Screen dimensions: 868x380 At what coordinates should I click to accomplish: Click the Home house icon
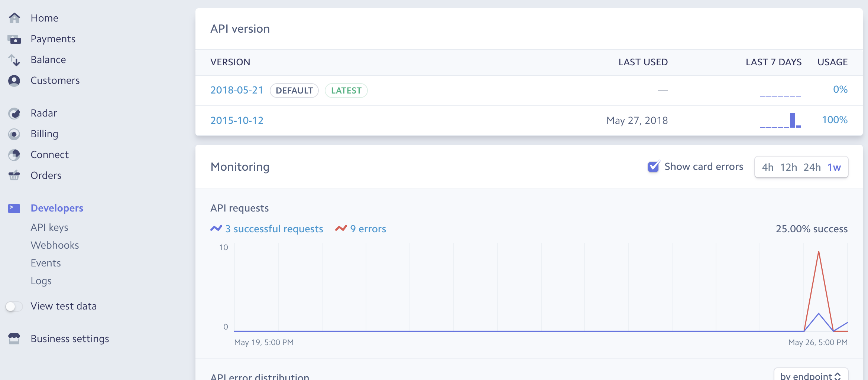pos(14,18)
